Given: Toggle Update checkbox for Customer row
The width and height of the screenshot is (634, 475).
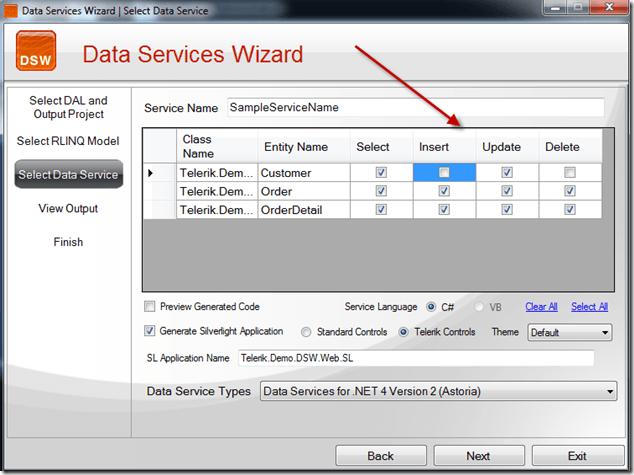Looking at the screenshot, I should [507, 173].
